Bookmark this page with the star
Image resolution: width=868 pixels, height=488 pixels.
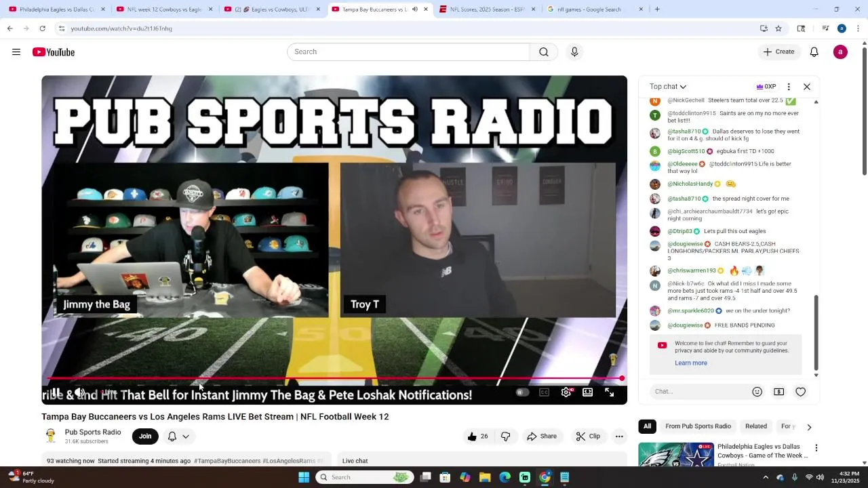coord(778,28)
